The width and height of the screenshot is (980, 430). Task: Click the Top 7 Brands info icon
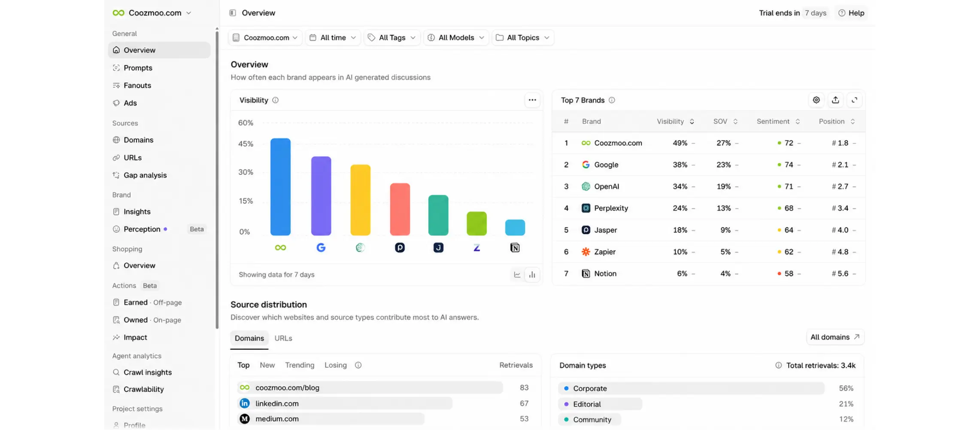point(612,100)
